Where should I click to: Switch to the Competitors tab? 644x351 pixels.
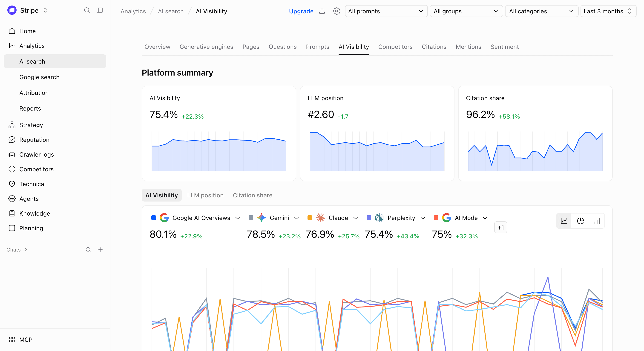coord(395,47)
